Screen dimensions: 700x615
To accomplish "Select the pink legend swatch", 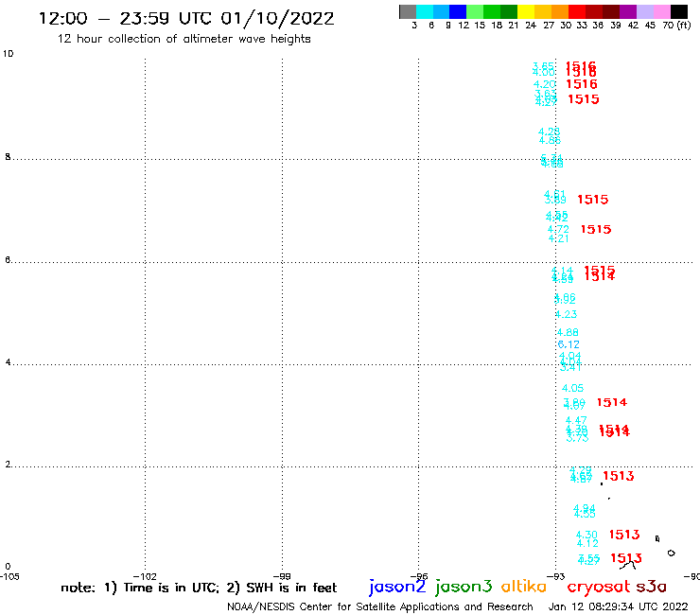I will point(661,11).
